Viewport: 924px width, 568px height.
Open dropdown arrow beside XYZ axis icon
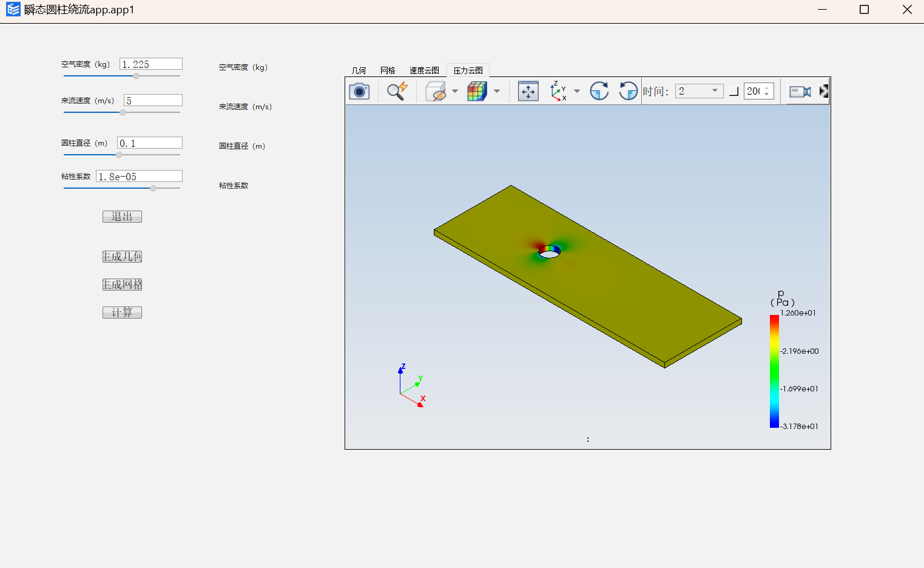[x=577, y=92]
